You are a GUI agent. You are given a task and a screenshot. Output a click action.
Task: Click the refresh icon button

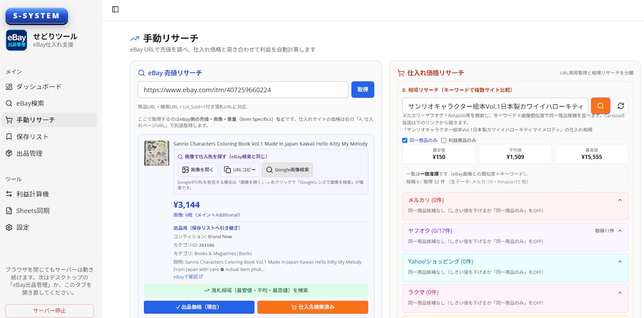[621, 105]
